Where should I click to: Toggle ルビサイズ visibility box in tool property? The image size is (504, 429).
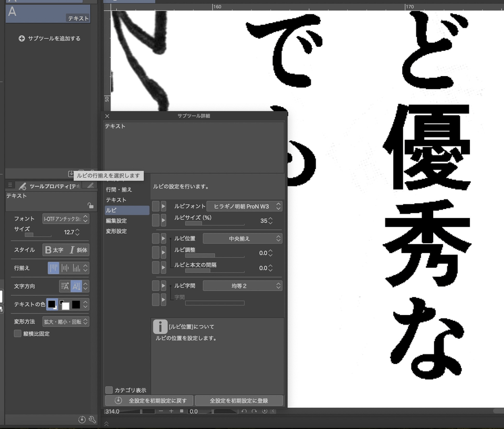[155, 221]
